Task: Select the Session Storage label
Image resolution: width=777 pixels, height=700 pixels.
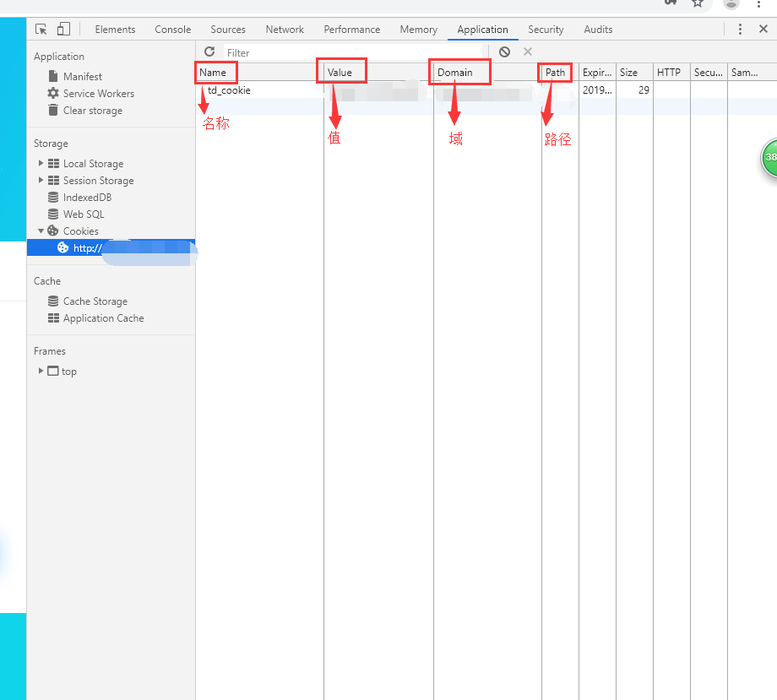Action: click(x=98, y=181)
